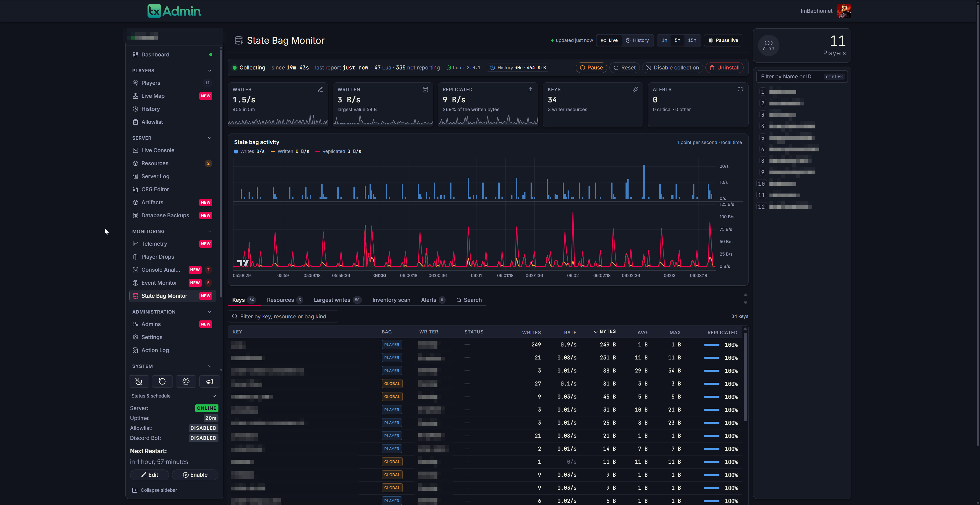Open Live Map in sidebar

172,96
